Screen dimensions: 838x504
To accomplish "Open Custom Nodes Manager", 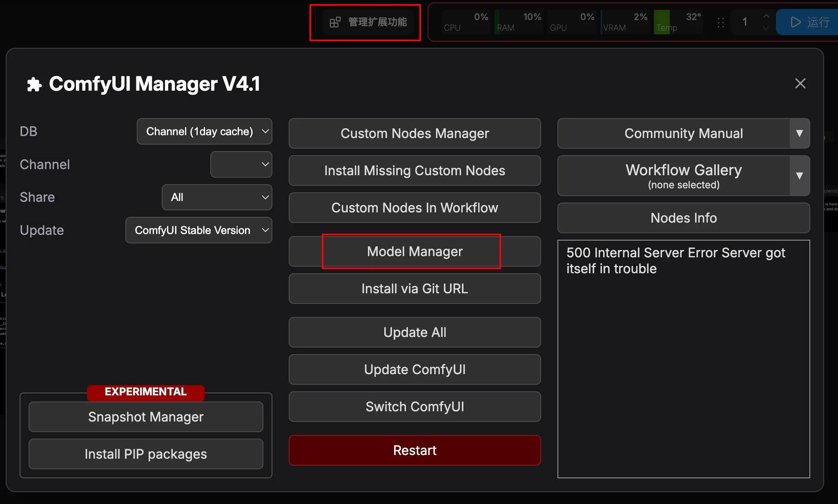I will [x=415, y=134].
